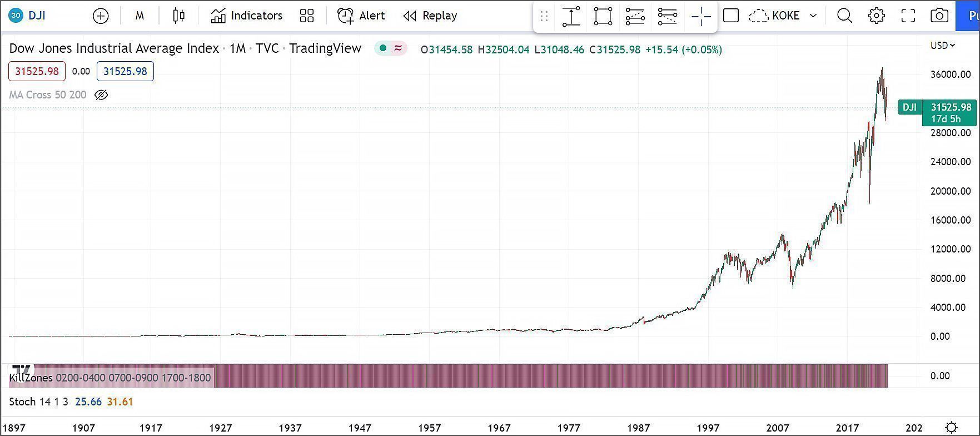
Task: Start bar Replay mode
Action: click(x=430, y=16)
